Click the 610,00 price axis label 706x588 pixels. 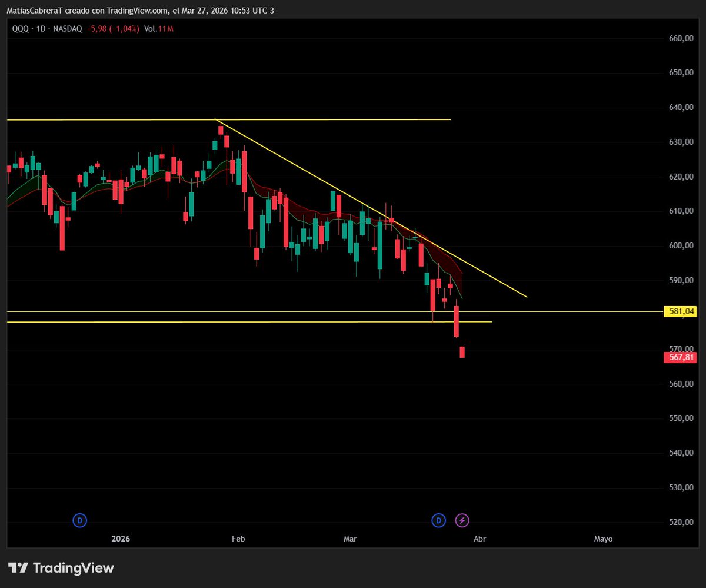681,211
